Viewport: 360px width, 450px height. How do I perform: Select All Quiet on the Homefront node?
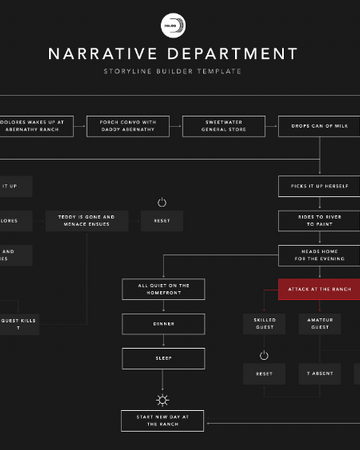tap(163, 289)
